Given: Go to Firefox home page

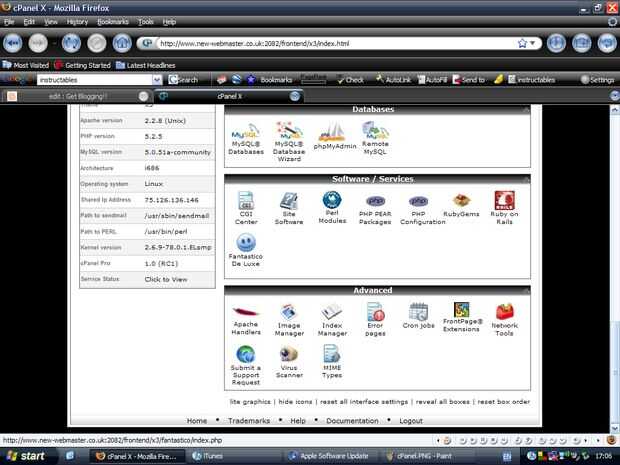Looking at the screenshot, I should (122, 43).
